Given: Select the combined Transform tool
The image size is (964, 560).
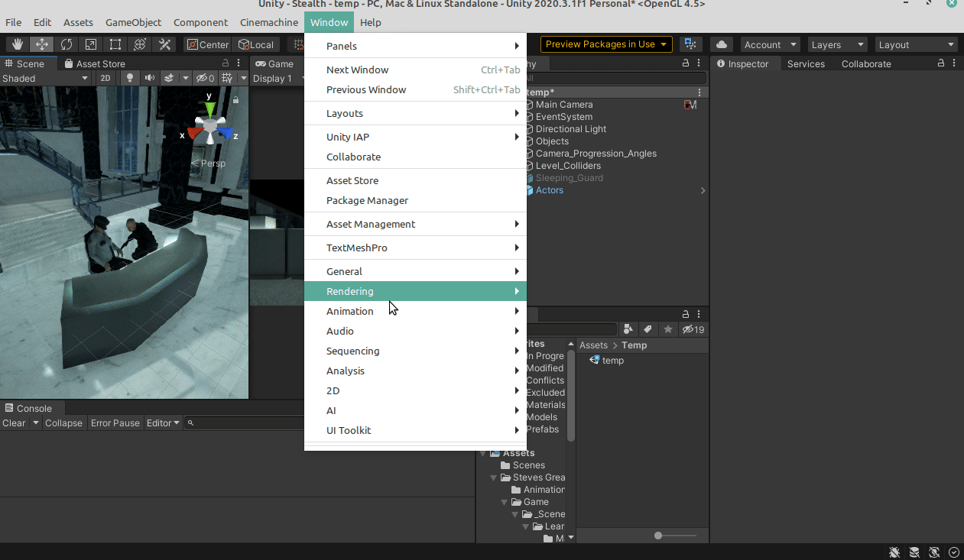Looking at the screenshot, I should (140, 44).
